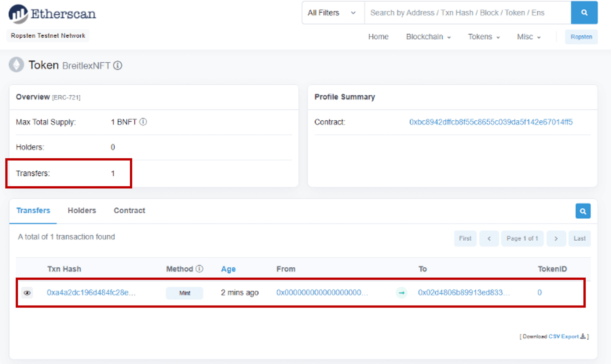Click the Holders count value 0
The height and width of the screenshot is (364, 611).
113,147
